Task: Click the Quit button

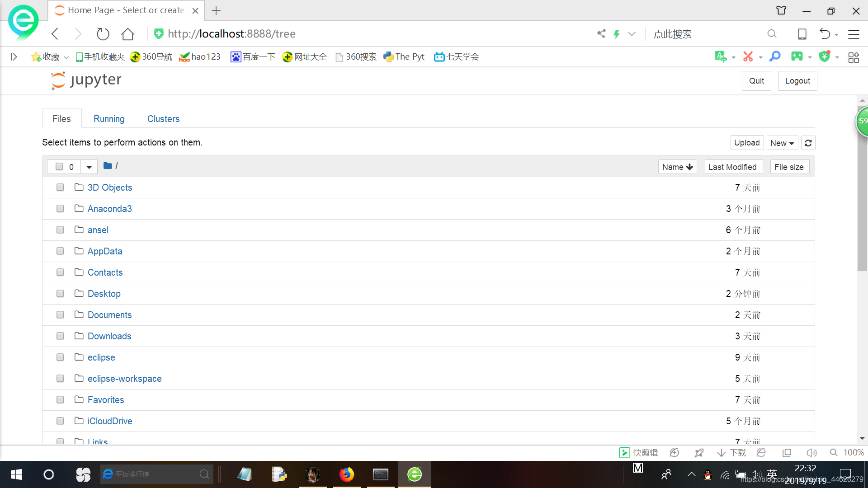Action: click(x=756, y=81)
